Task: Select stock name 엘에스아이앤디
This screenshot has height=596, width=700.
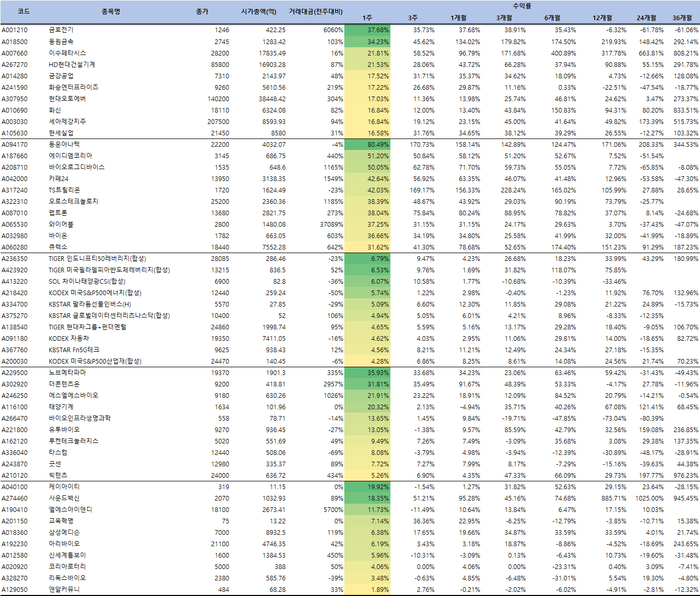Action: coord(71,509)
